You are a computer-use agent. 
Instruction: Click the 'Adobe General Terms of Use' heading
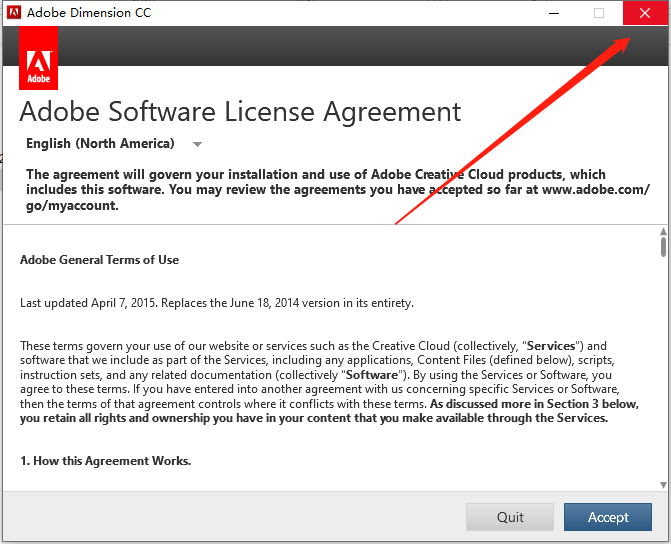99,260
